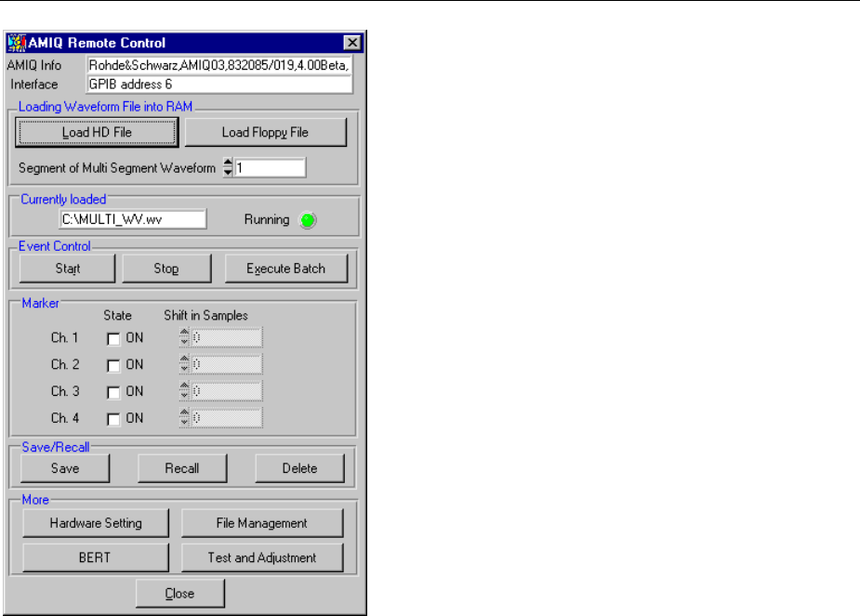Image resolution: width=860 pixels, height=616 pixels.
Task: Click the Execute Batch button
Action: tap(285, 269)
